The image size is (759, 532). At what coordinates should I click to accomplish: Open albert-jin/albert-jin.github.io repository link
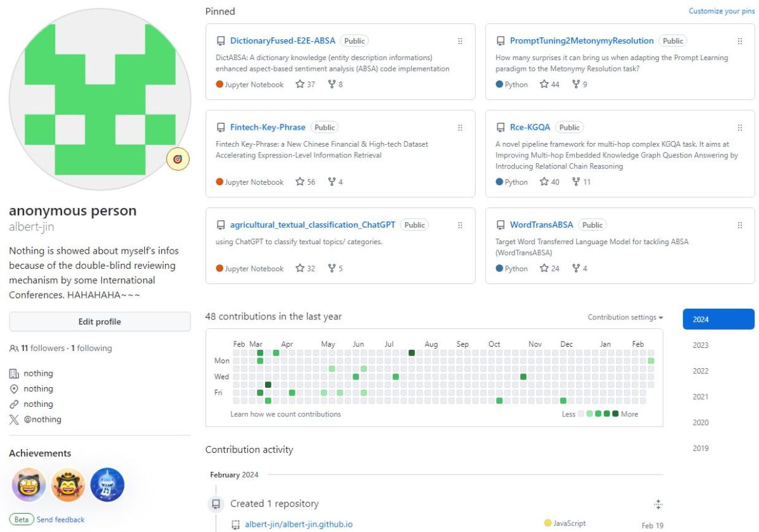(x=299, y=524)
